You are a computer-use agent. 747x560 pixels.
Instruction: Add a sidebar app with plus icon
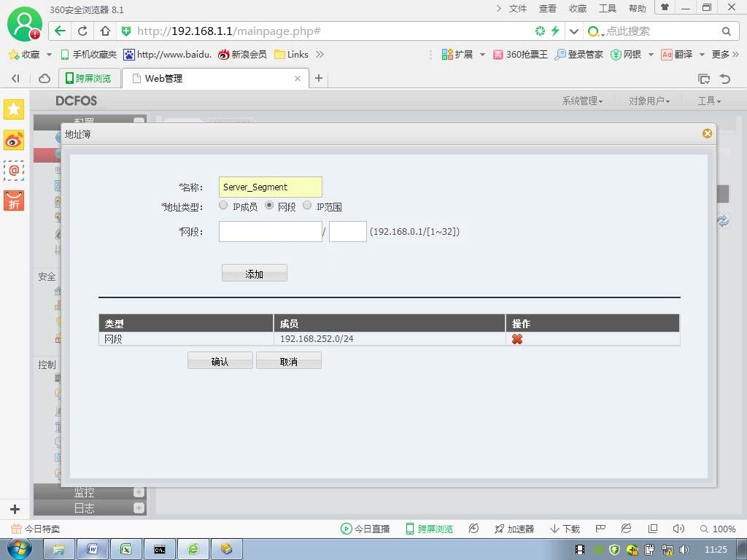click(x=15, y=509)
